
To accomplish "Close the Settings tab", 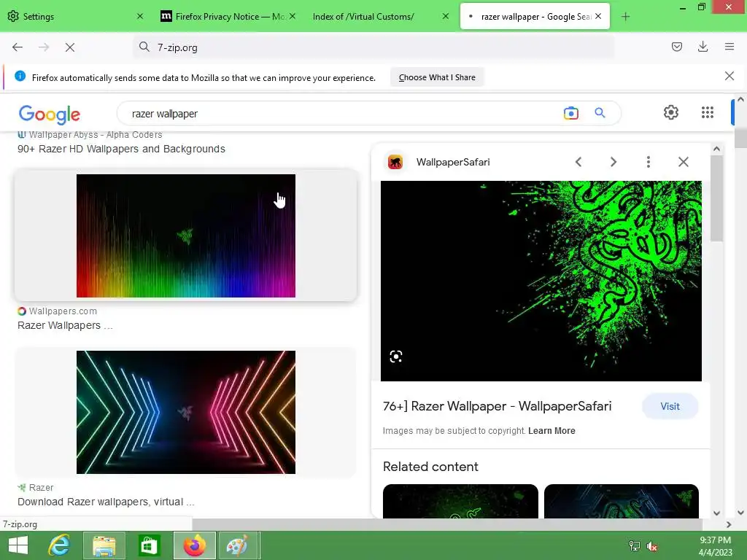I will [139, 16].
